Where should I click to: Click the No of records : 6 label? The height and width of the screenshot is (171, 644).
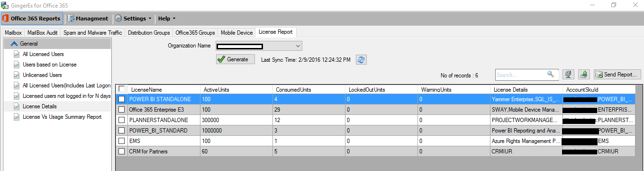459,75
